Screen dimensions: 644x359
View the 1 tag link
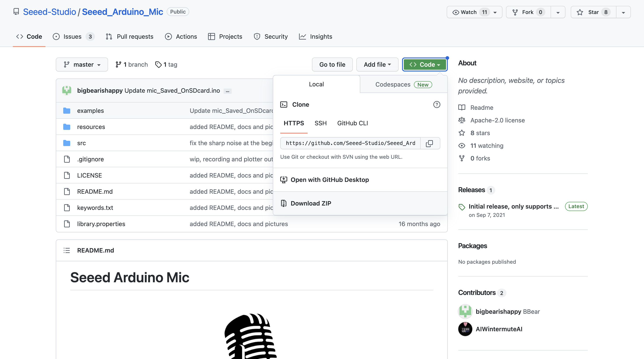click(x=166, y=64)
